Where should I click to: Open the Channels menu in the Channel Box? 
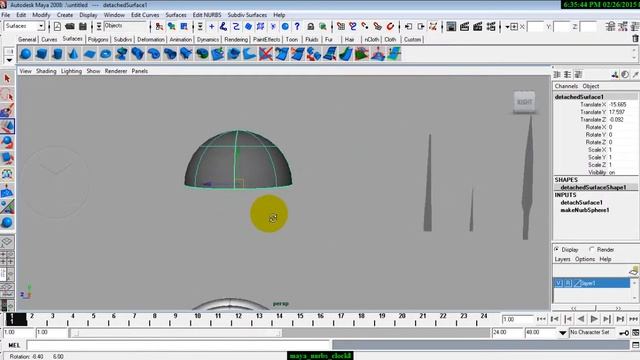[566, 86]
